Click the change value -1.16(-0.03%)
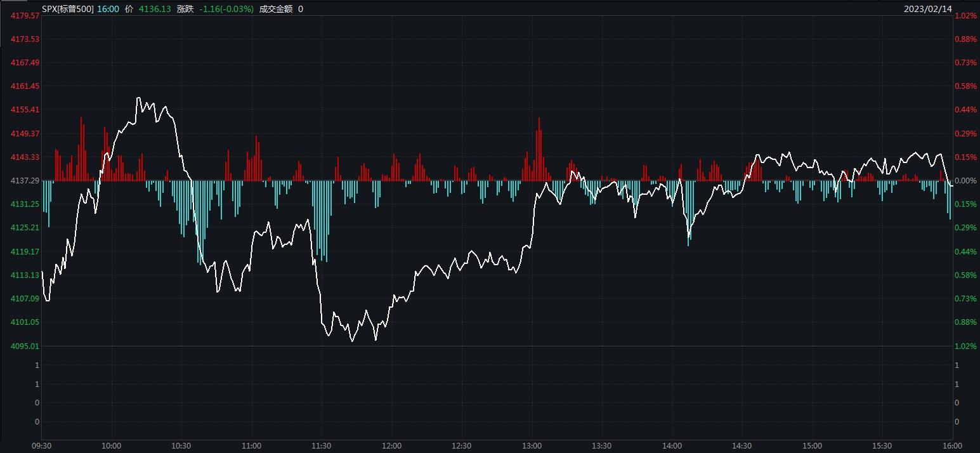Viewport: 980px width, 453px height. [226, 9]
